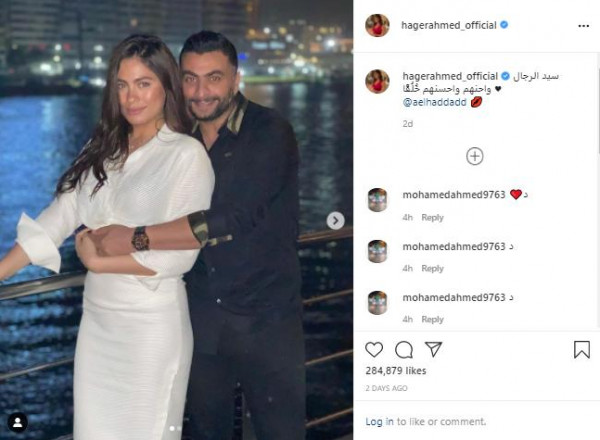Select the second carousel dot indicator
Screen dimensions: 600x440
tap(179, 429)
